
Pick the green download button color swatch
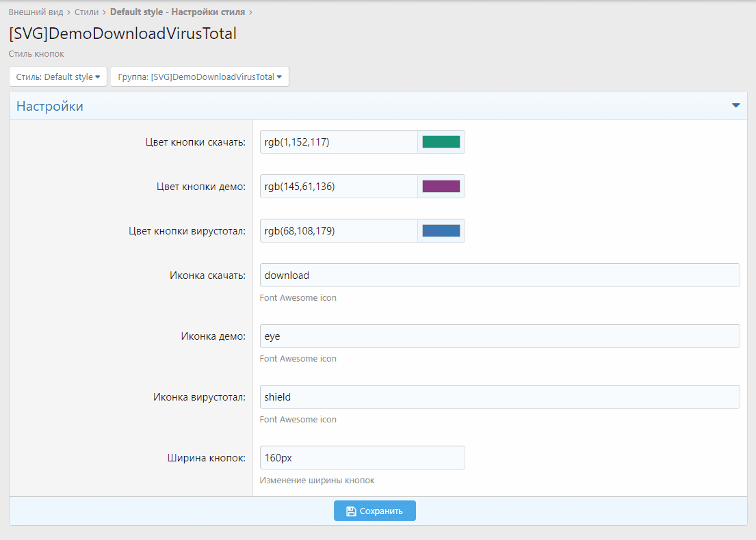pyautogui.click(x=441, y=142)
